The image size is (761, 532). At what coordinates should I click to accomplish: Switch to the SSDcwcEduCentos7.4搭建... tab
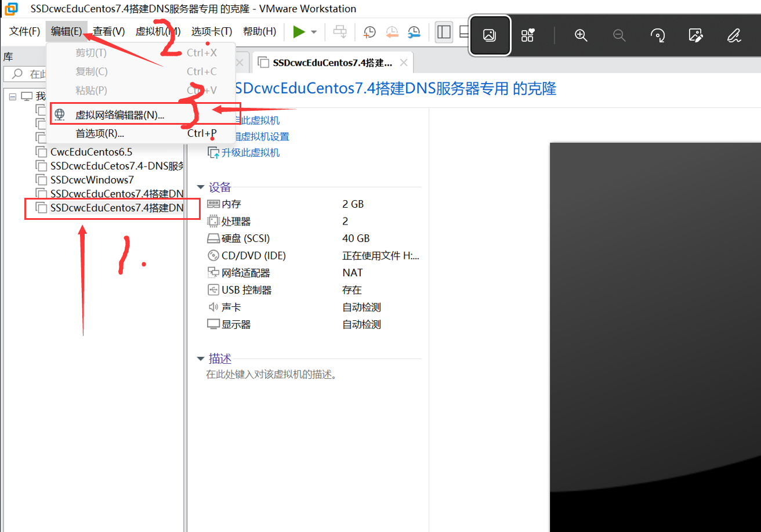click(332, 63)
